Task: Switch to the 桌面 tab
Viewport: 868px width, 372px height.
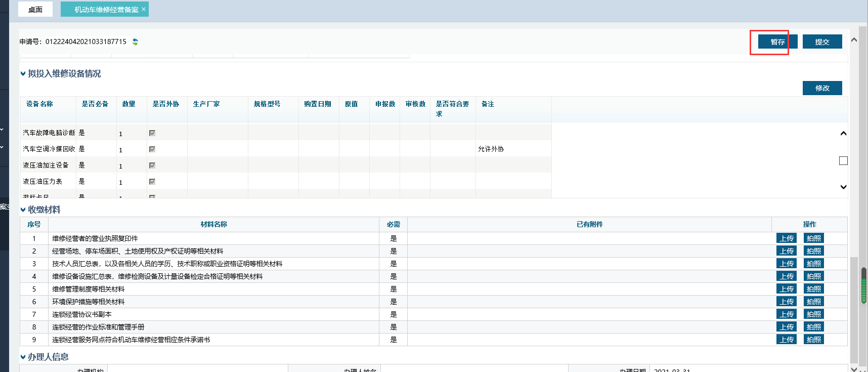Action: 35,10
